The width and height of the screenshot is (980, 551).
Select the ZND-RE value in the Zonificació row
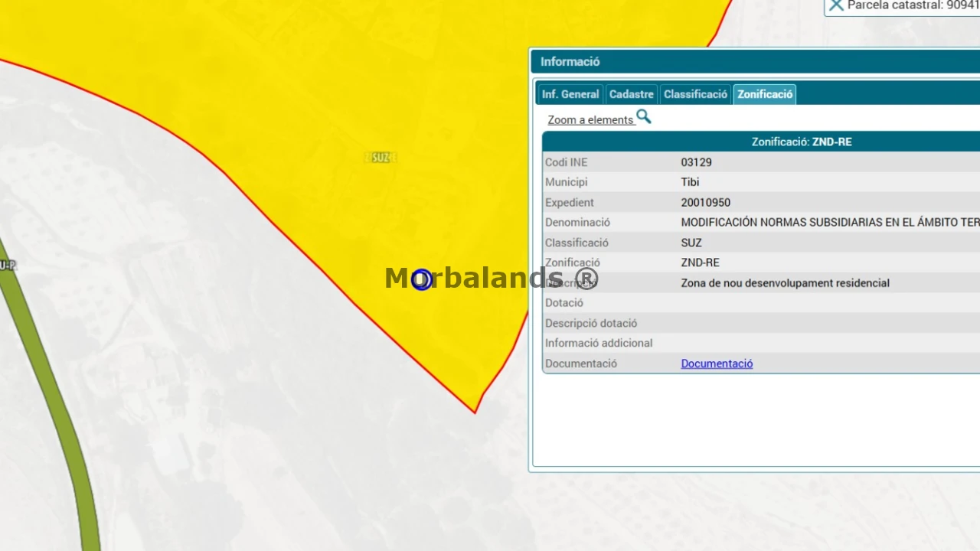pyautogui.click(x=700, y=262)
